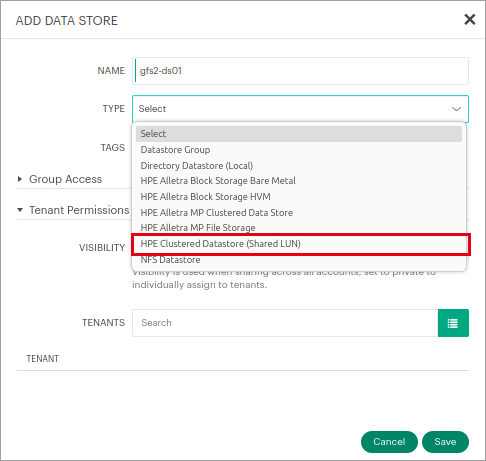Image resolution: width=486 pixels, height=461 pixels.
Task: Focus the Tenants search field
Action: coord(285,323)
